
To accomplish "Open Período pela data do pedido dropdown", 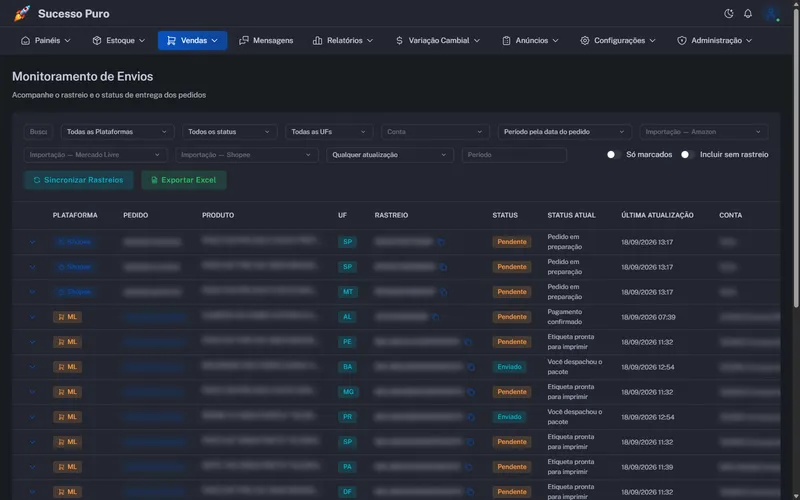I will [x=565, y=132].
